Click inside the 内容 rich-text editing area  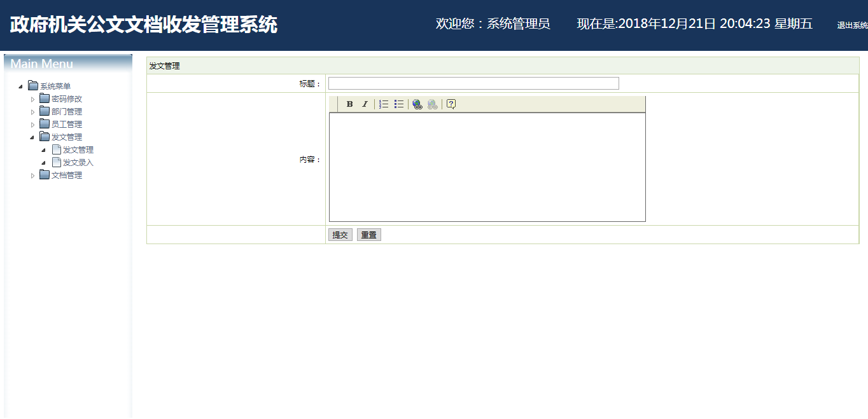(x=487, y=167)
